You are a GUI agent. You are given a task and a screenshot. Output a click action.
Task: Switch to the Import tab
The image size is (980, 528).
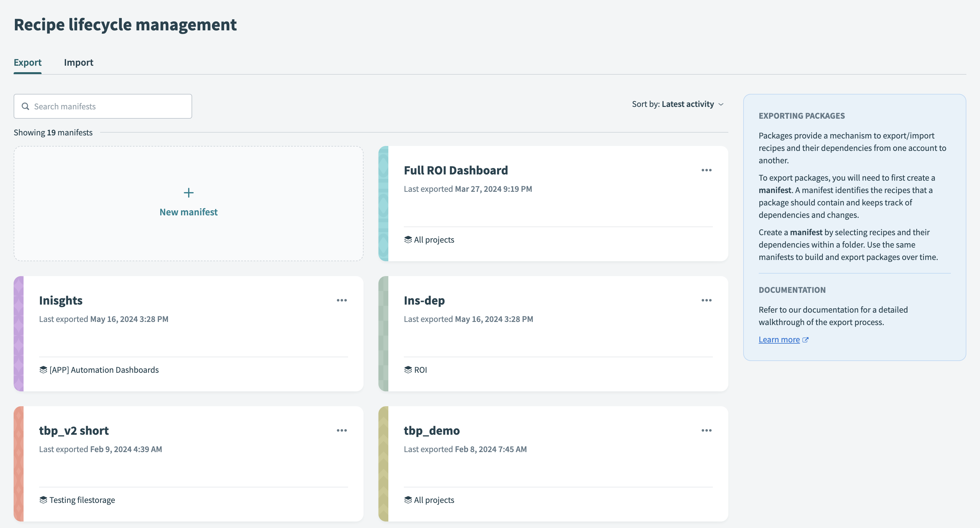click(79, 62)
